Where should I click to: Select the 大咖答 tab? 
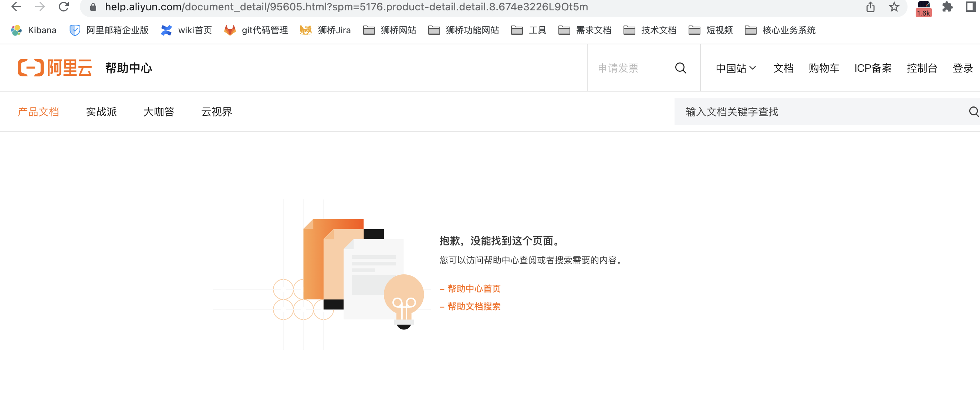pyautogui.click(x=159, y=111)
